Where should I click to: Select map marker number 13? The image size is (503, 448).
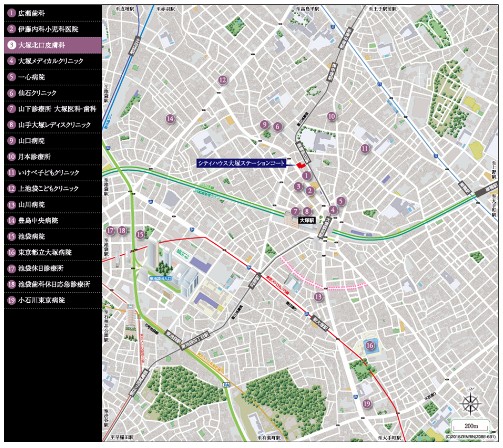(318, 296)
